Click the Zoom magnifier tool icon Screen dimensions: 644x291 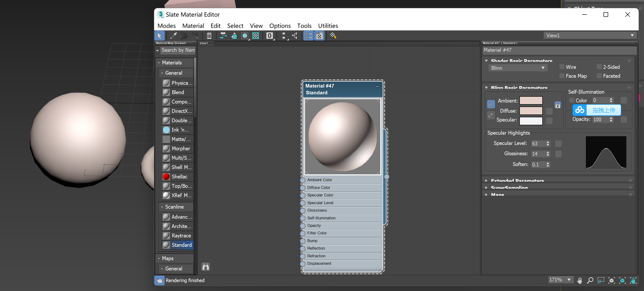pos(590,280)
